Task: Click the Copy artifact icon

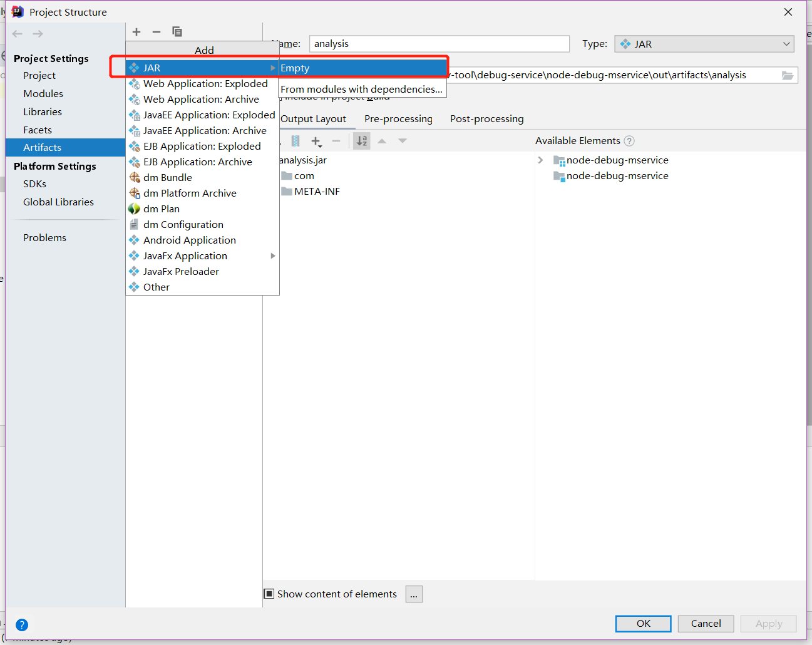Action: (x=177, y=32)
